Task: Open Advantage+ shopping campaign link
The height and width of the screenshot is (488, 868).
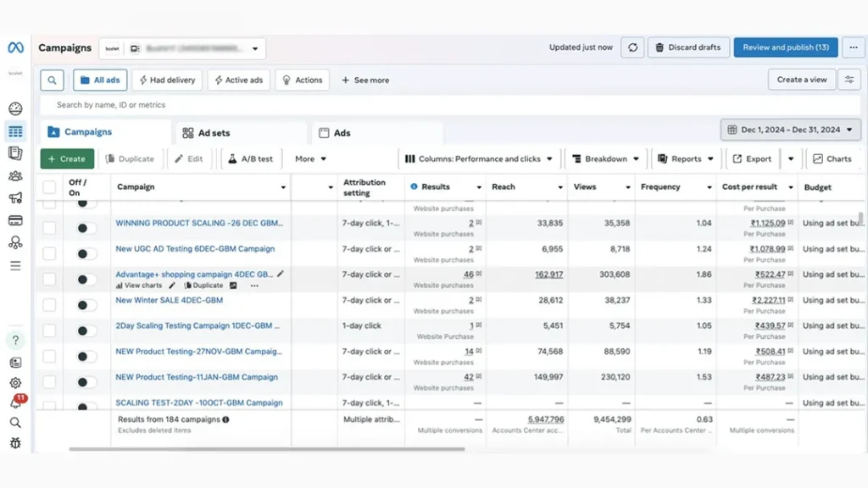Action: [x=194, y=274]
